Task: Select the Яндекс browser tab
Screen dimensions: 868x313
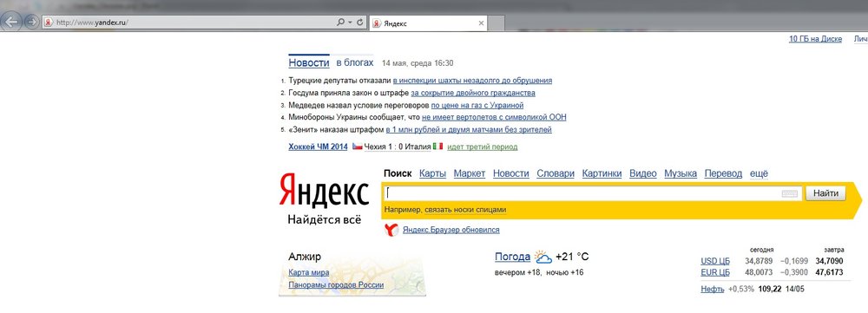Action: tap(428, 23)
